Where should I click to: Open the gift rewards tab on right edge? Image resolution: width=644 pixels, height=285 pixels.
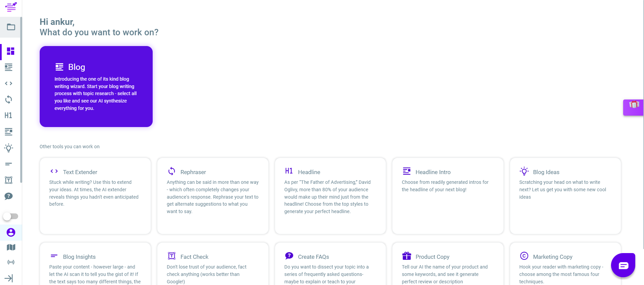(633, 108)
